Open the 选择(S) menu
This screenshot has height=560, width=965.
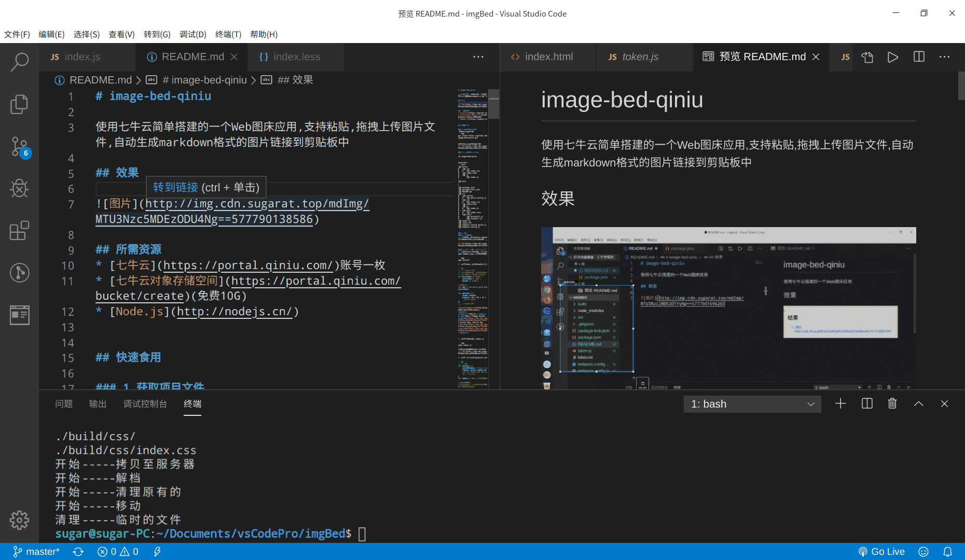(x=87, y=34)
